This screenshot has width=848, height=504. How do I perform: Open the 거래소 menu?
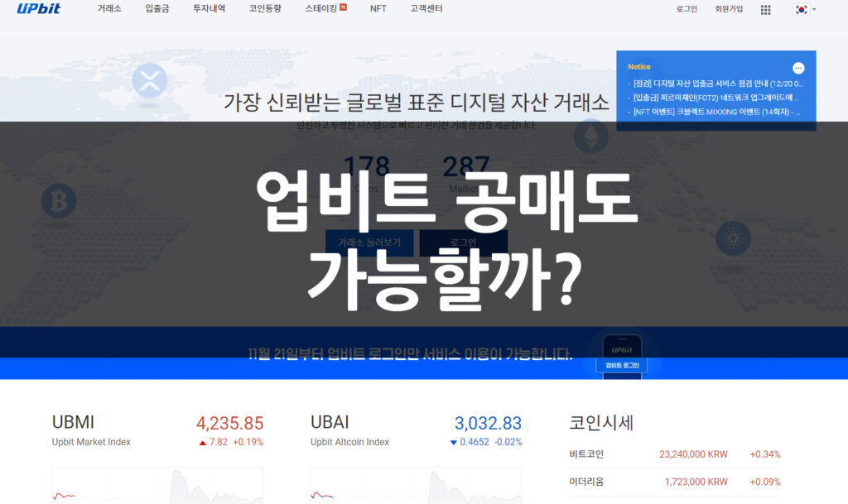(109, 8)
